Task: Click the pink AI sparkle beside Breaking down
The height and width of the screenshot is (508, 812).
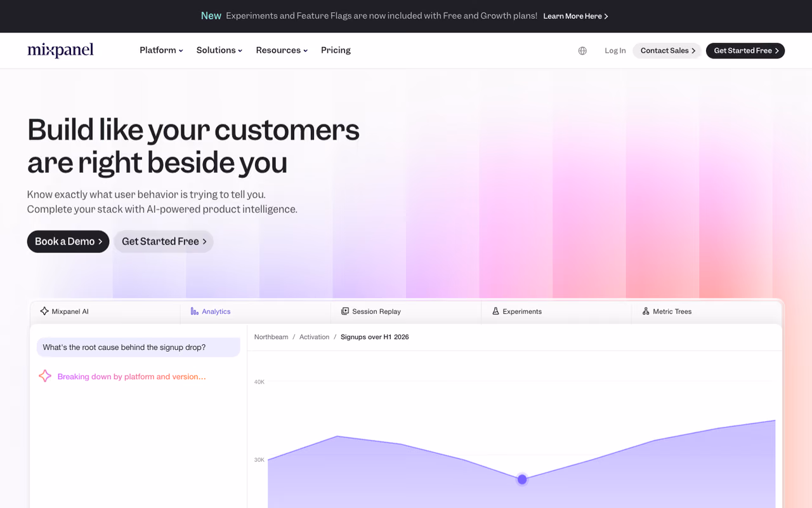Action: point(45,376)
